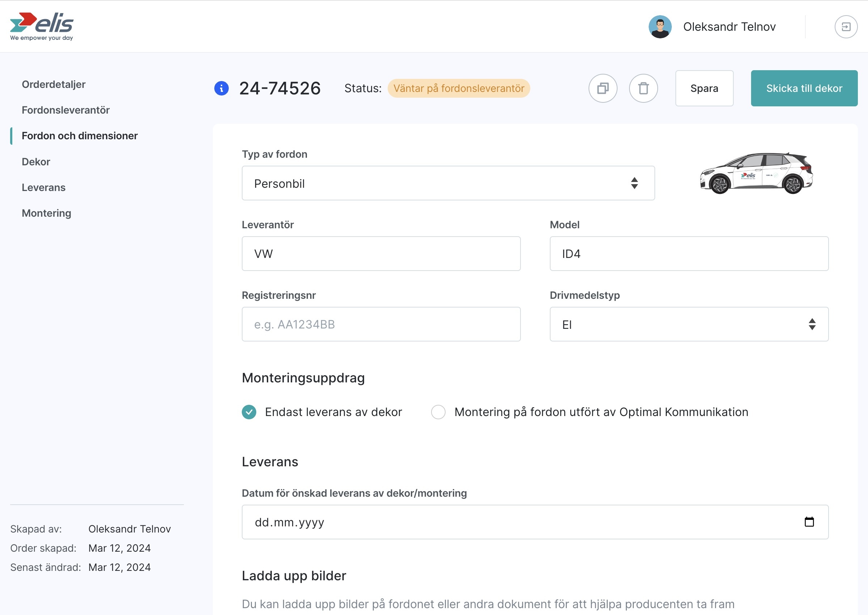The height and width of the screenshot is (615, 868).
Task: Click the Model field containing ID4
Action: (689, 254)
